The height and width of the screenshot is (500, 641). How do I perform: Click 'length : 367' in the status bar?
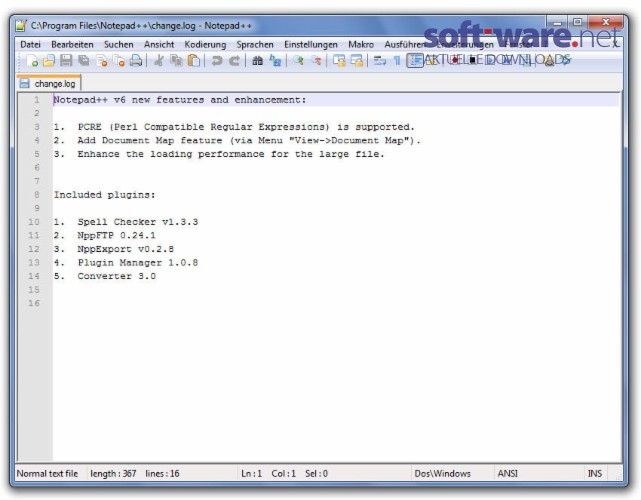coord(113,473)
